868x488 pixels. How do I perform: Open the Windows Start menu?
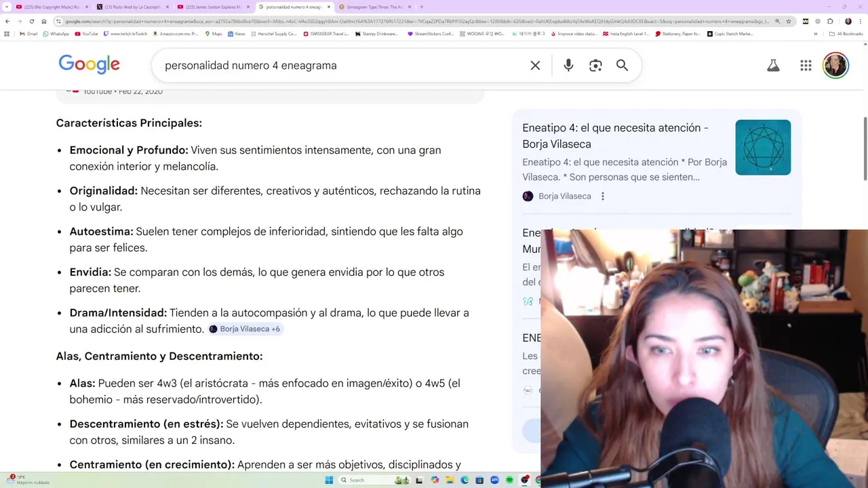329,480
